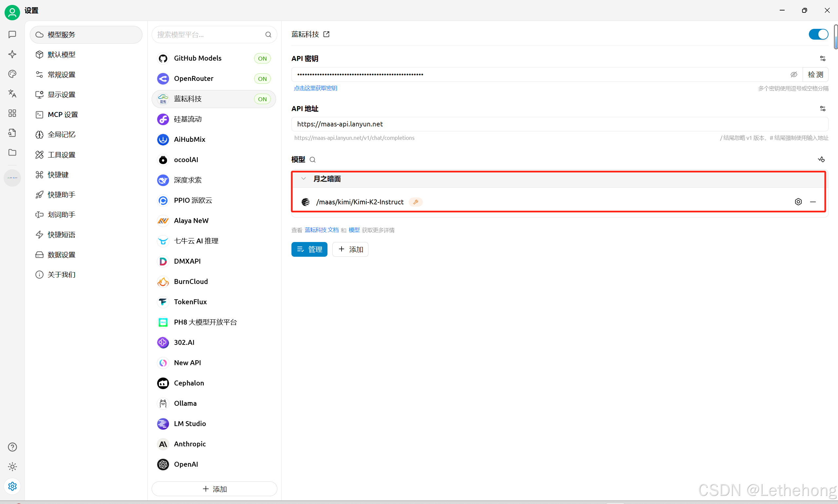This screenshot has height=504, width=838.
Task: Click the tool-use wrench badge on Kimi model
Action: point(416,202)
